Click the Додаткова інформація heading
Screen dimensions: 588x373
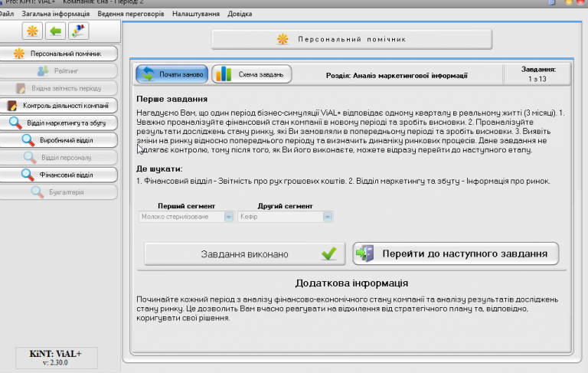(351, 283)
